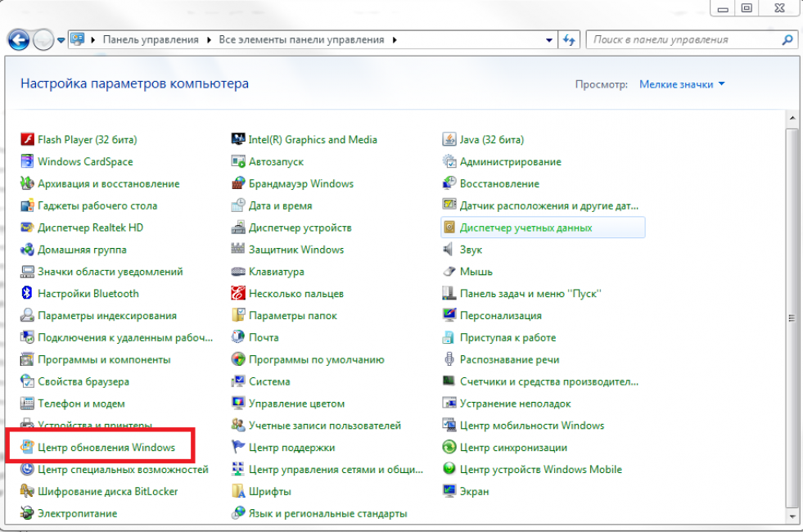This screenshot has height=532, width=803.
Task: Click the Экран display icon
Action: (449, 492)
